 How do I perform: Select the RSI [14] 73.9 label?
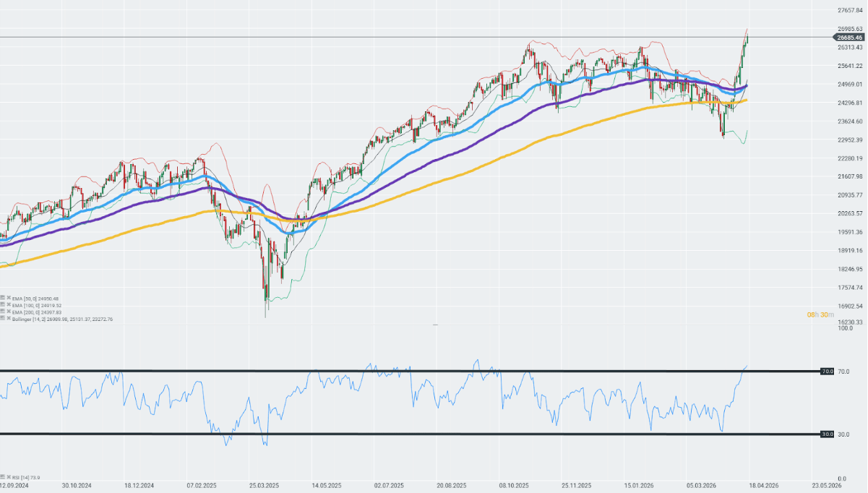pyautogui.click(x=25, y=477)
